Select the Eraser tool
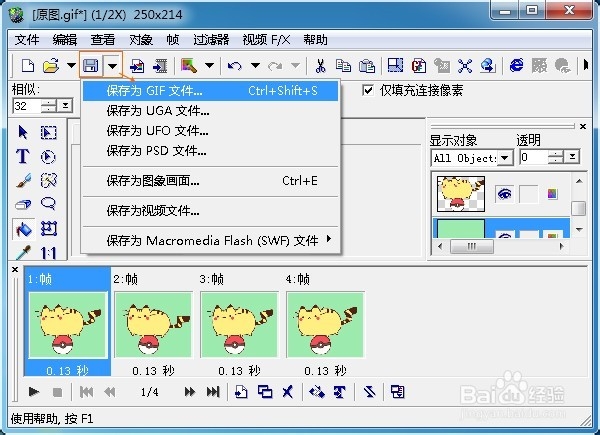 coord(23,204)
